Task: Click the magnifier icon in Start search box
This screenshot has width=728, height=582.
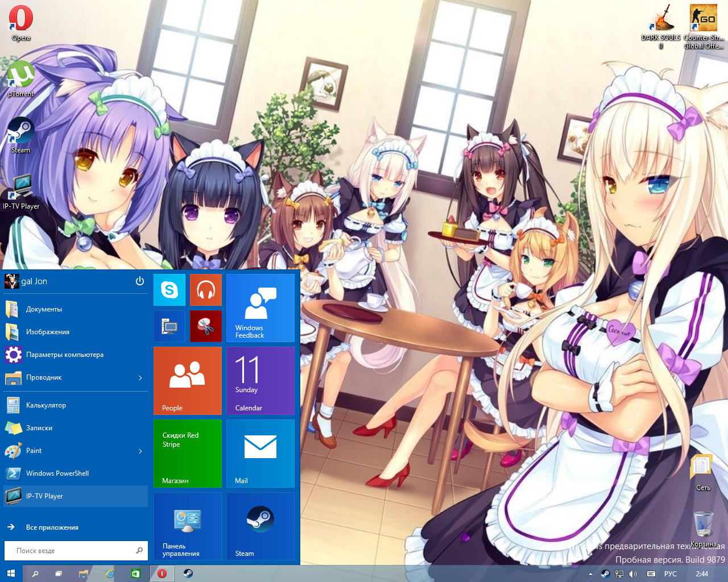Action: click(139, 550)
